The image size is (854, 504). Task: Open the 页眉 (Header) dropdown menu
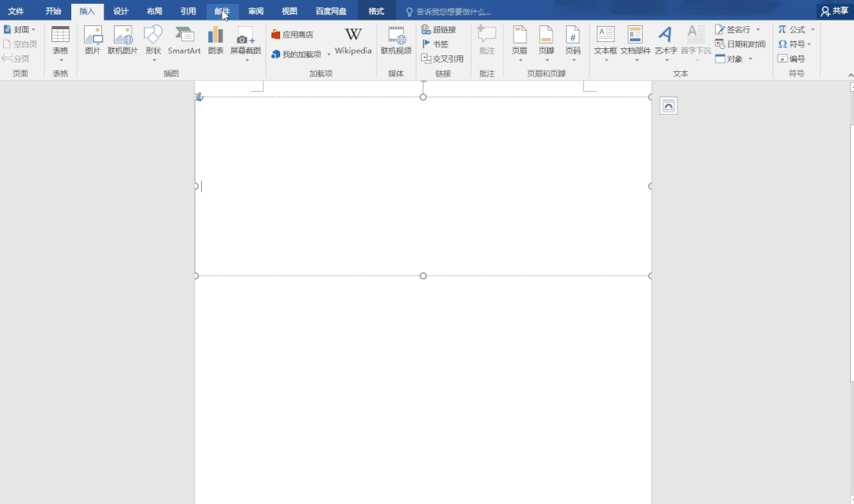[519, 44]
